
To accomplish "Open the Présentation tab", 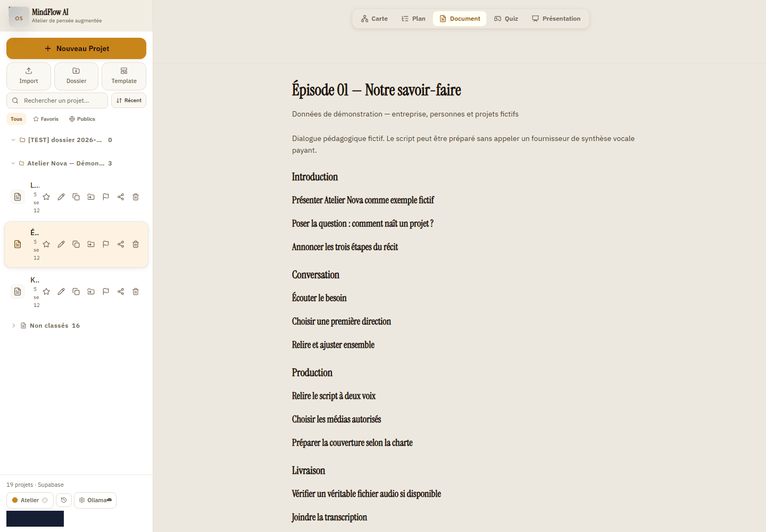I will click(x=556, y=19).
